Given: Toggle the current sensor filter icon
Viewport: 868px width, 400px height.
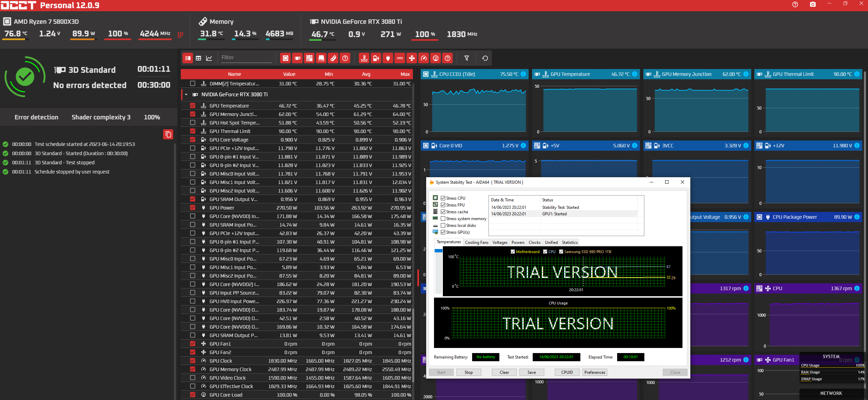Looking at the screenshot, I should click(x=400, y=58).
